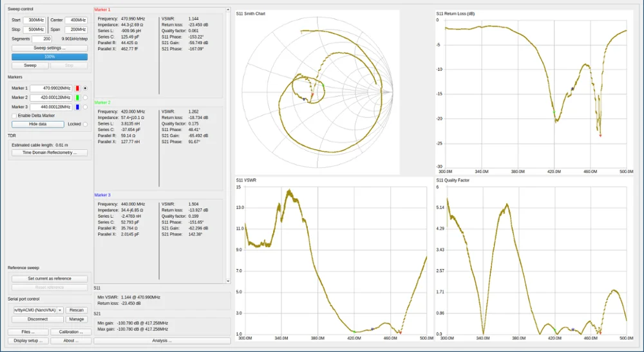This screenshot has height=352, width=644.
Task: Click S21 Min gain -100.780 dB text
Action: (132, 323)
